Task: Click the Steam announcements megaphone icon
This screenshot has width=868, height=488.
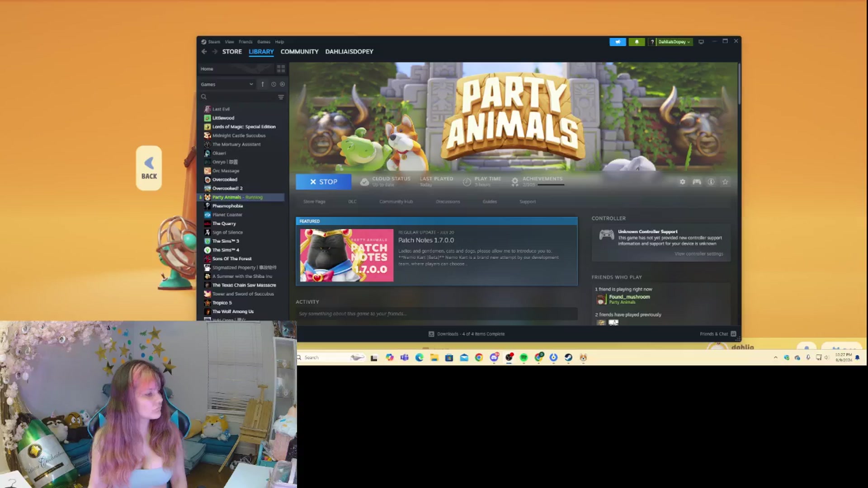Action: pyautogui.click(x=618, y=42)
